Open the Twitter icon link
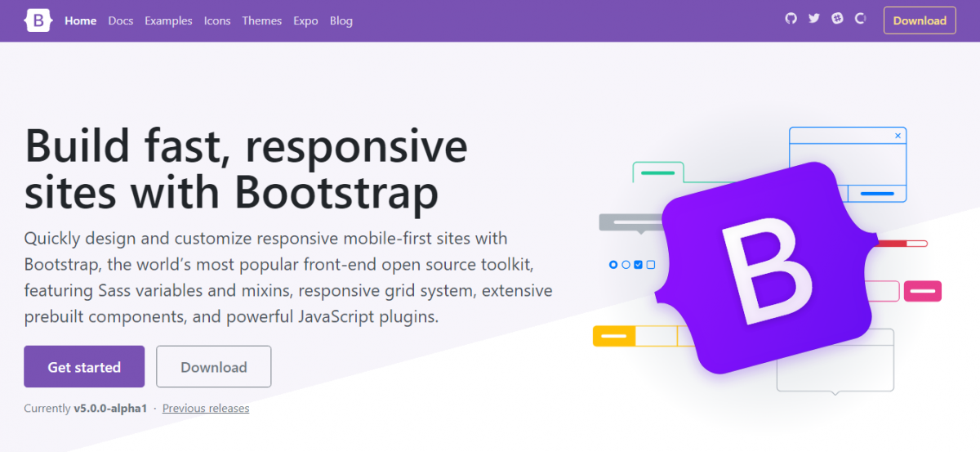 pyautogui.click(x=814, y=19)
